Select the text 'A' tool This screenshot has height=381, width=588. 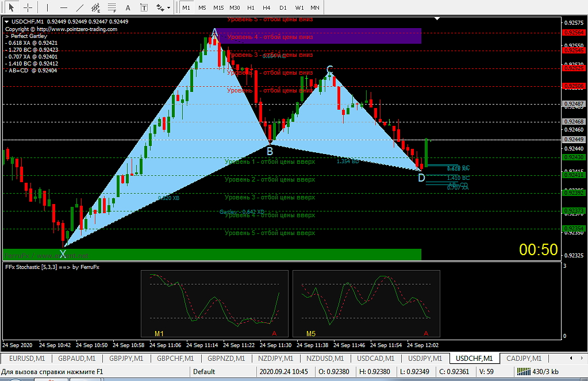128,7
